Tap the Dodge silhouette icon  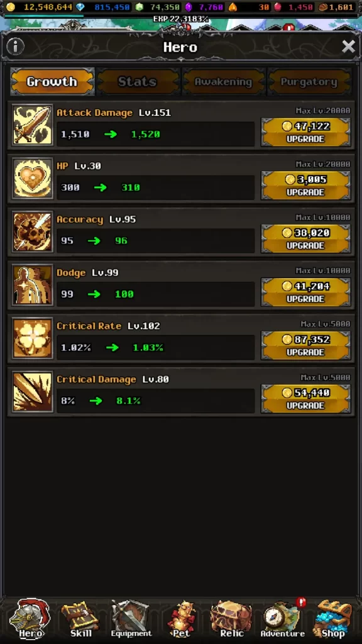tap(33, 285)
